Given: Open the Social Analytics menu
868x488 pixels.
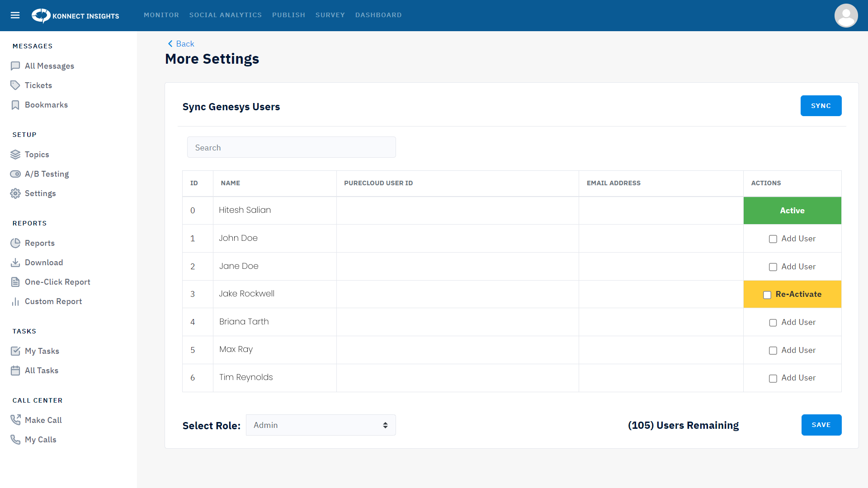Looking at the screenshot, I should (x=226, y=15).
